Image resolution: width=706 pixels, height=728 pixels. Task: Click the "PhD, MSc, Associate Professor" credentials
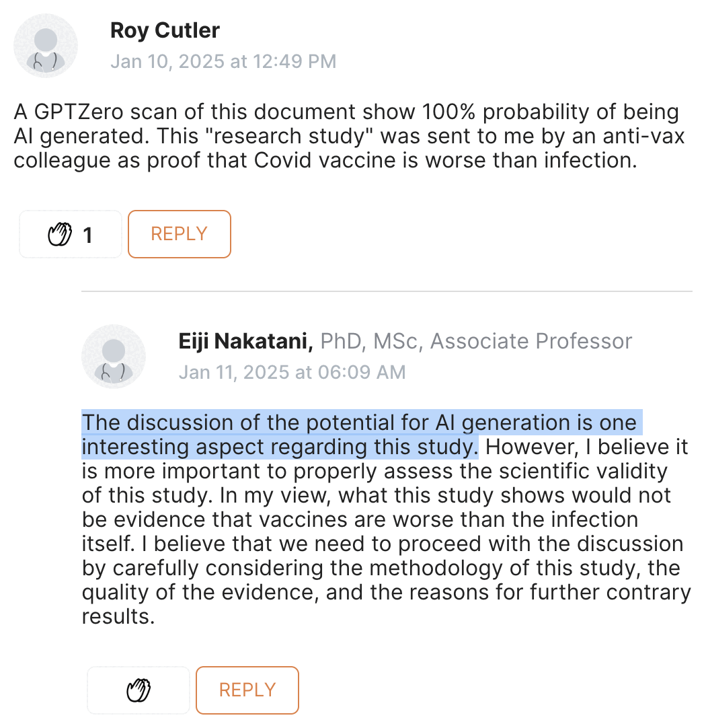476,341
